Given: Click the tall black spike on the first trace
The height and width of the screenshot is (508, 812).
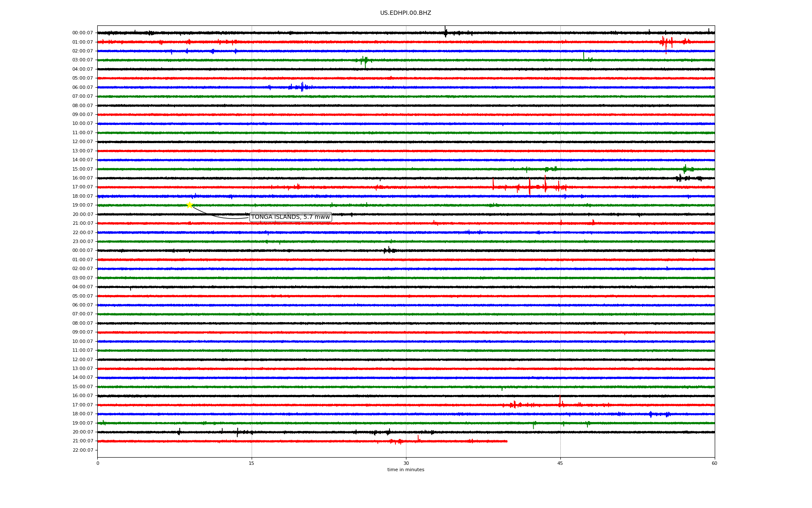Looking at the screenshot, I should (x=445, y=32).
